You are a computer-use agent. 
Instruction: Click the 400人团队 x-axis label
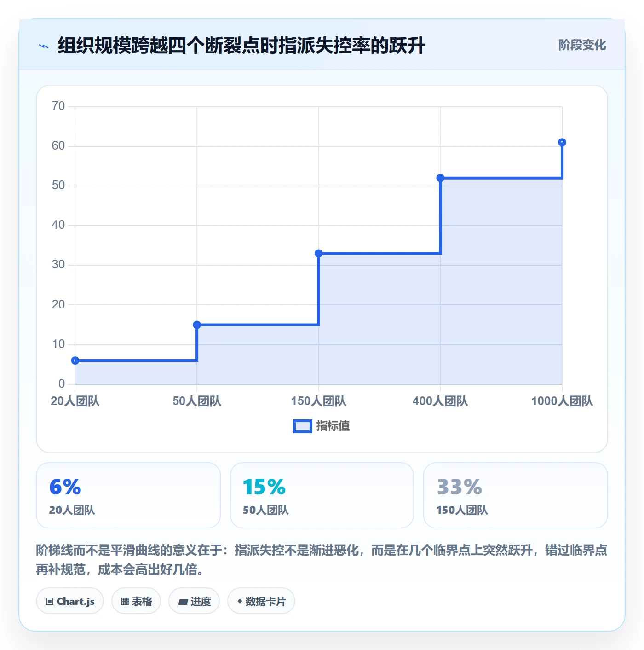tap(440, 401)
